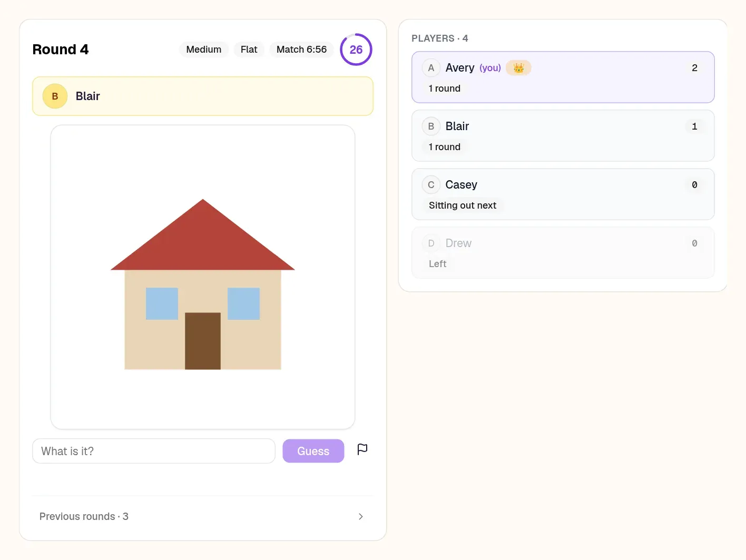Click the Sitting out next label
This screenshot has width=746, height=560.
(463, 205)
